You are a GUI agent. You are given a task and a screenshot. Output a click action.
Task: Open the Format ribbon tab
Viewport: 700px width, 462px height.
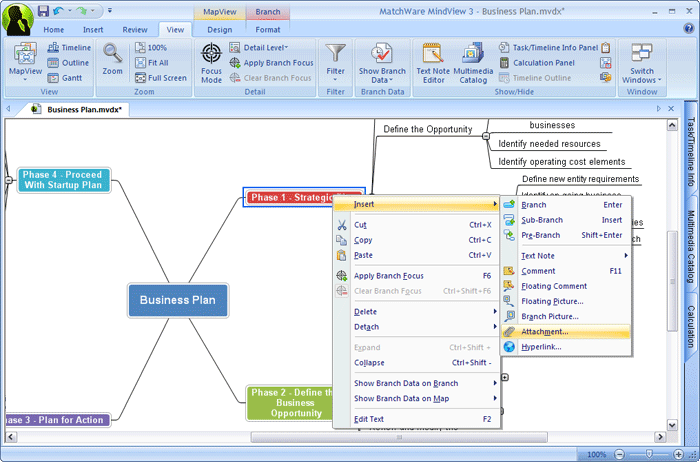click(268, 29)
